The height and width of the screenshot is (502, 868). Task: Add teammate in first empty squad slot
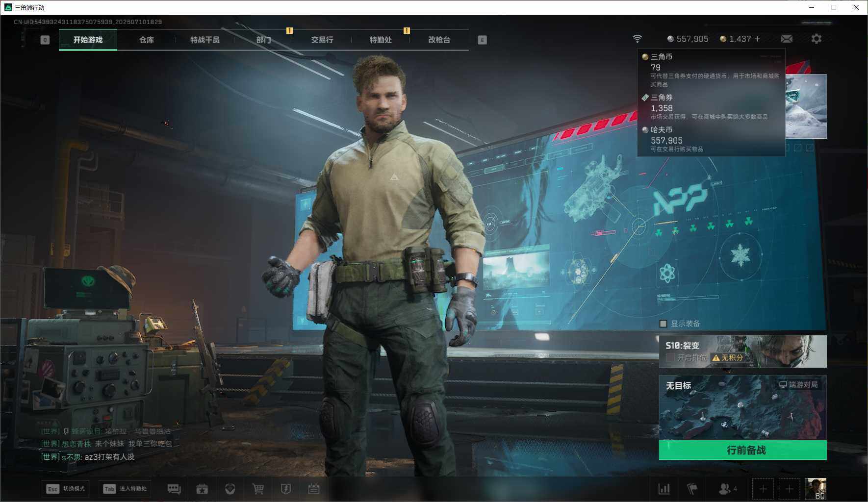(x=763, y=489)
